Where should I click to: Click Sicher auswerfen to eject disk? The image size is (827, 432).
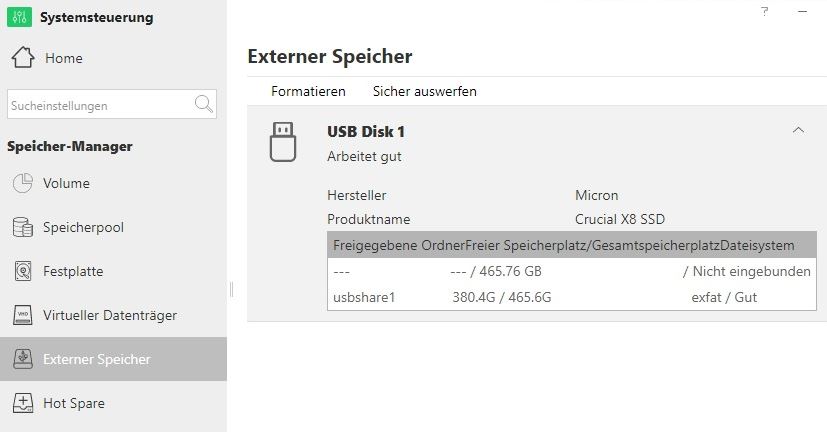(x=425, y=91)
